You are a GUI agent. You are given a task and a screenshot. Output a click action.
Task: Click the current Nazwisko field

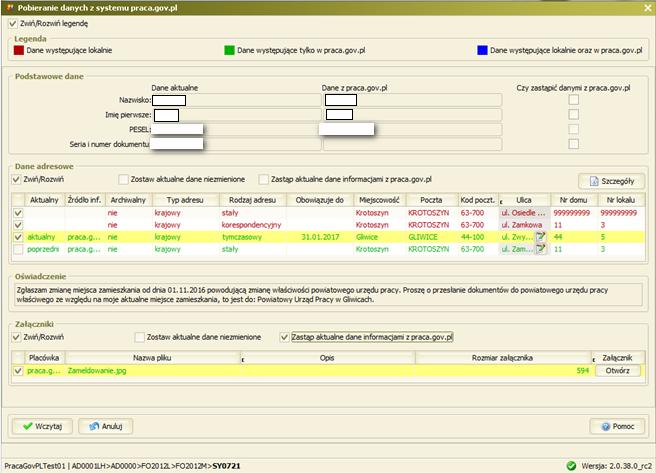(236, 100)
